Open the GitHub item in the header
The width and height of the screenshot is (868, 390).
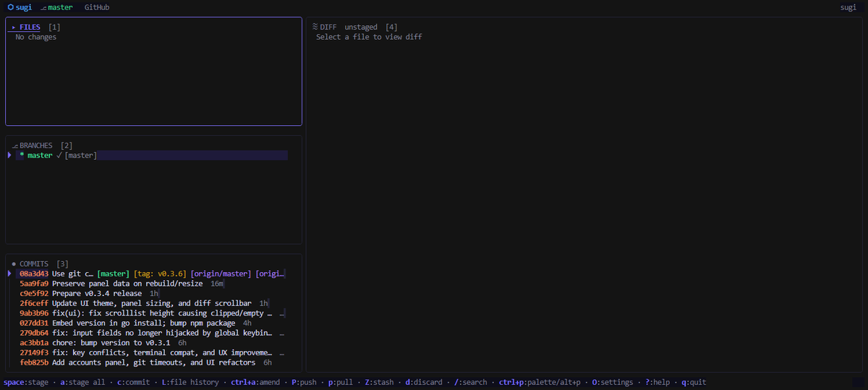pyautogui.click(x=97, y=7)
